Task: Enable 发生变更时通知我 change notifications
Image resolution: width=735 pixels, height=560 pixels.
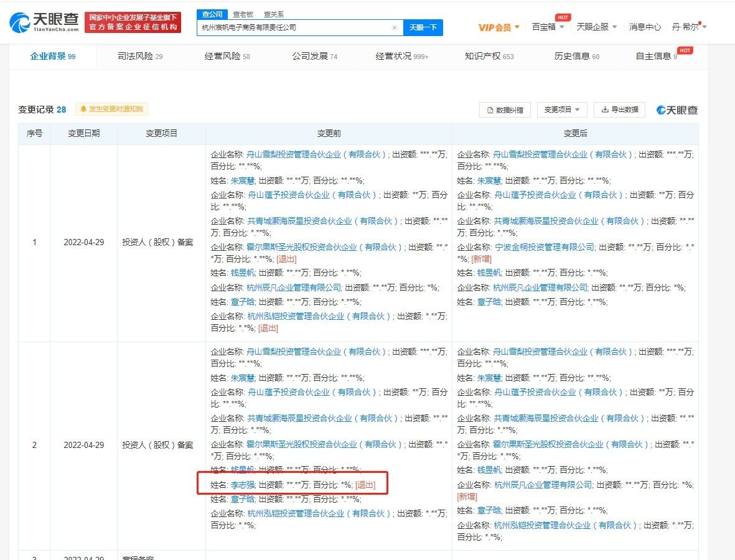Action: (x=111, y=109)
